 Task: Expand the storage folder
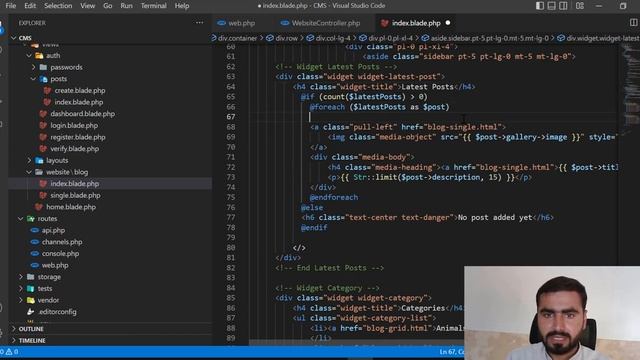point(20,277)
